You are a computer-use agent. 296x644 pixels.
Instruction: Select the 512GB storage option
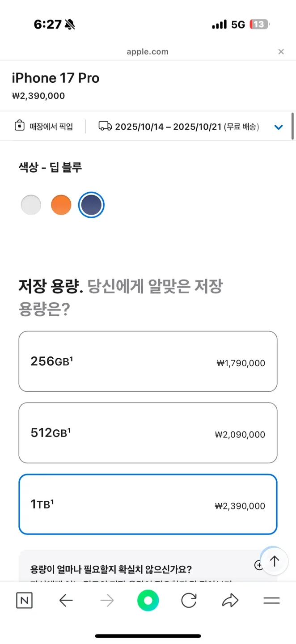tap(148, 433)
